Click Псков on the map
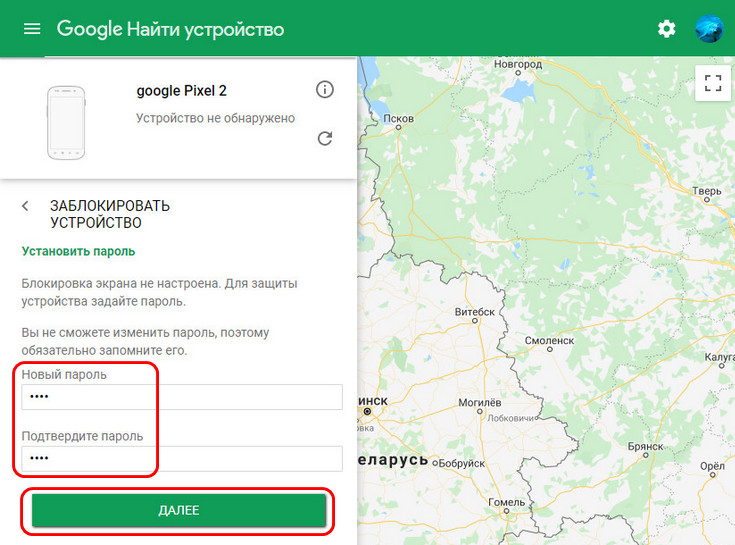Viewport: 735px width, 545px height. pos(398,119)
